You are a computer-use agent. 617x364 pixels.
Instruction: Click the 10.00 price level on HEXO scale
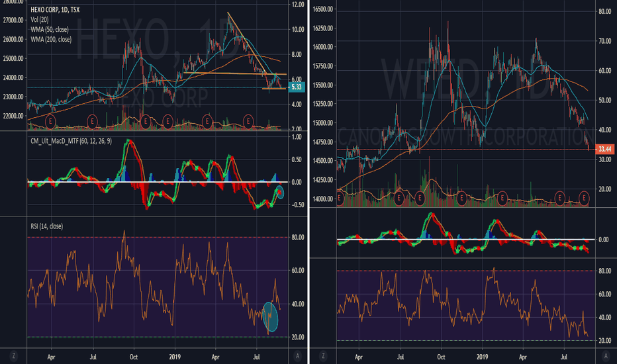tap(298, 30)
